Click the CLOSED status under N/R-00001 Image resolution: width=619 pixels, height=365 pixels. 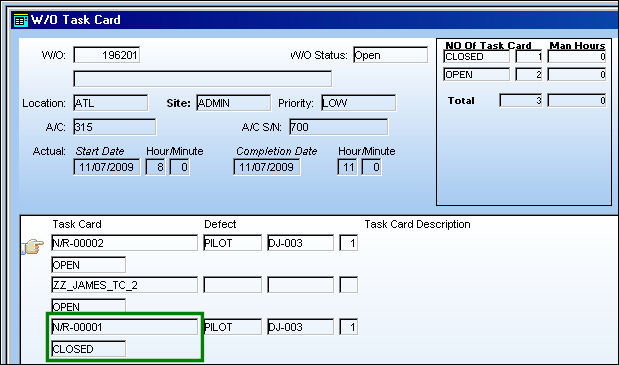click(88, 349)
